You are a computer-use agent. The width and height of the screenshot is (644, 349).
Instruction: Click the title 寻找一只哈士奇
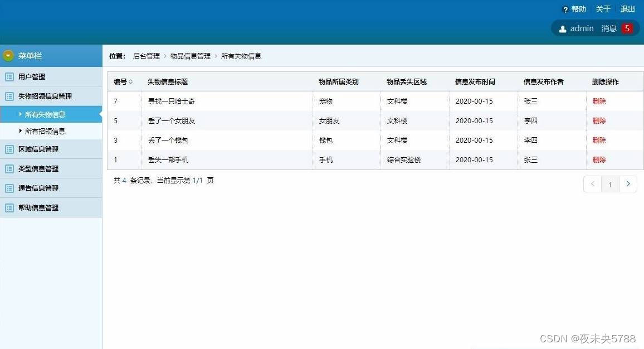point(171,101)
